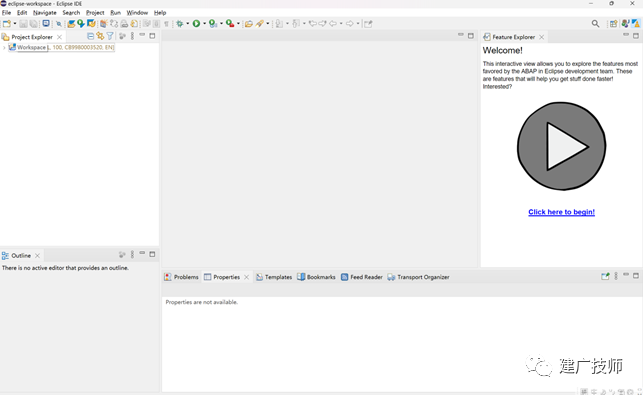Open the Debug dropdown arrow
The height and width of the screenshot is (395, 643).
pos(188,24)
